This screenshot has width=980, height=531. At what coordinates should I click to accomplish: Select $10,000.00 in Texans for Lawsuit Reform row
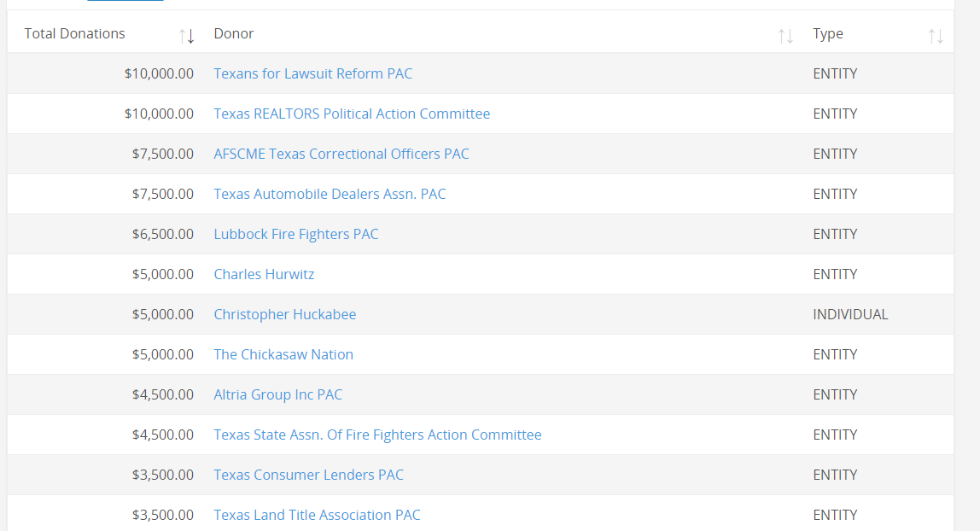(159, 73)
